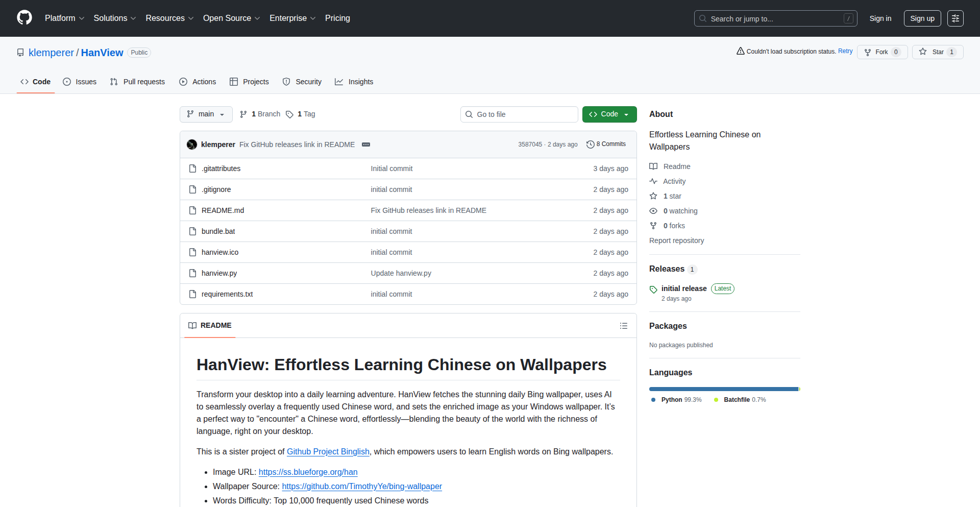Click the .gitattributes file icon
The image size is (980, 507).
coord(192,168)
